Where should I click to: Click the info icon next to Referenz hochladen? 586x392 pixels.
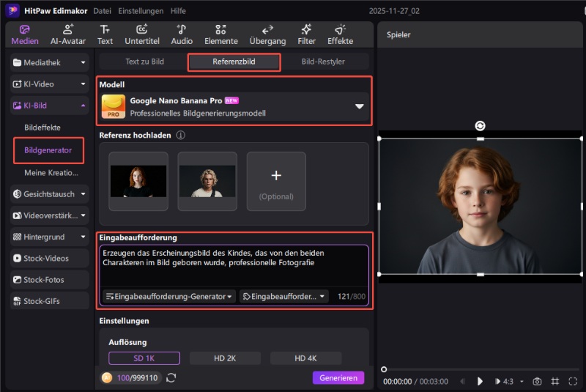180,136
